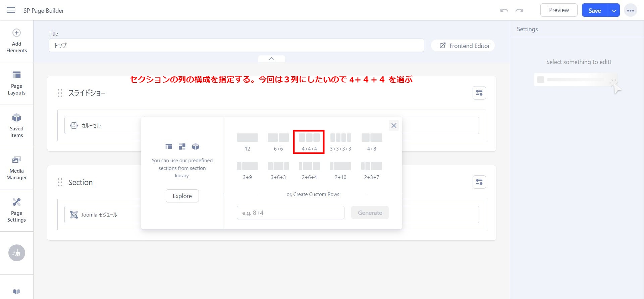Open the three-dots more options menu

(631, 10)
